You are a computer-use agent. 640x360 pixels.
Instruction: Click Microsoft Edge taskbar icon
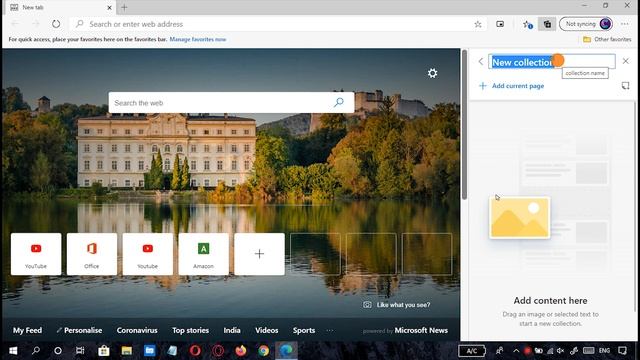tap(287, 351)
